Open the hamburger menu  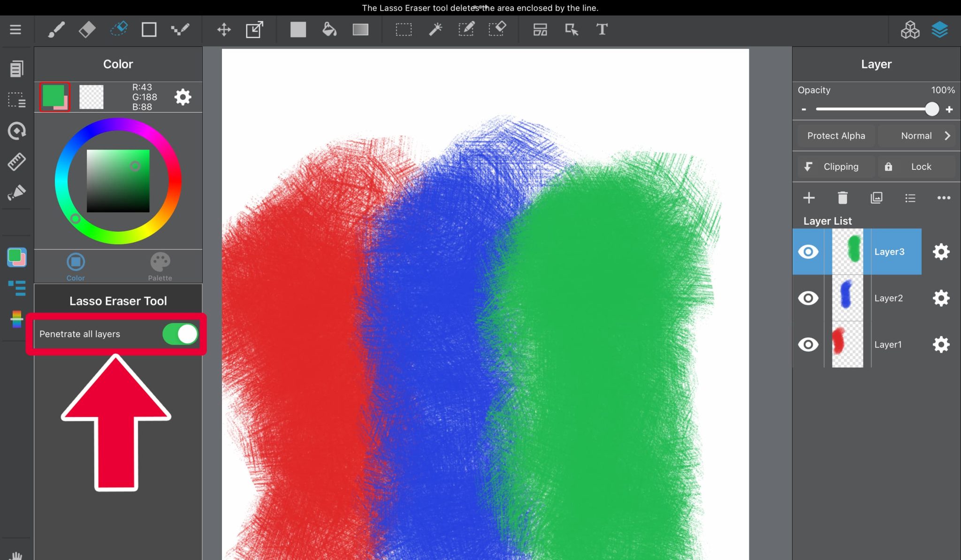(15, 30)
